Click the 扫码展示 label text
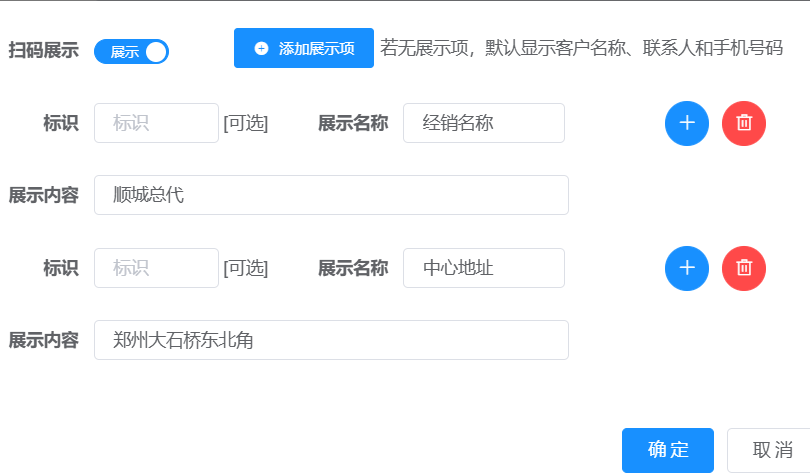The image size is (810, 475). click(x=43, y=51)
